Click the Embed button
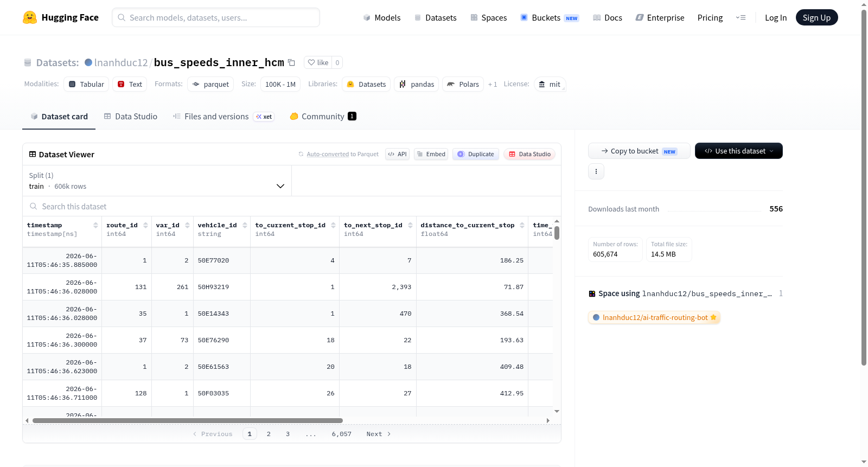Viewport: 868px width, 467px height. [431, 154]
